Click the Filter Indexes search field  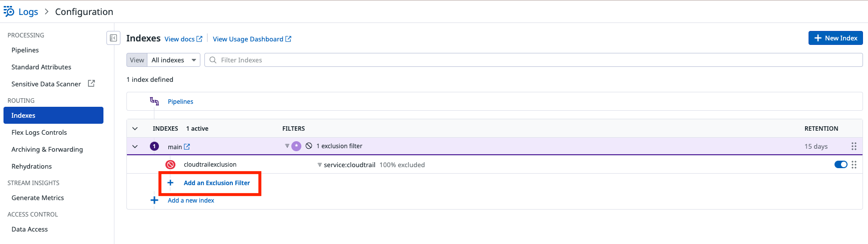coord(533,60)
